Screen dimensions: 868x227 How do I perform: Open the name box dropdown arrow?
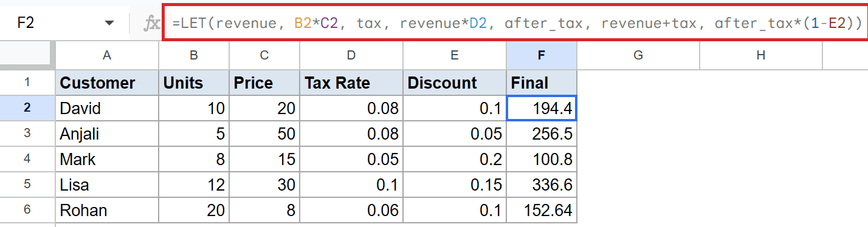[x=109, y=23]
